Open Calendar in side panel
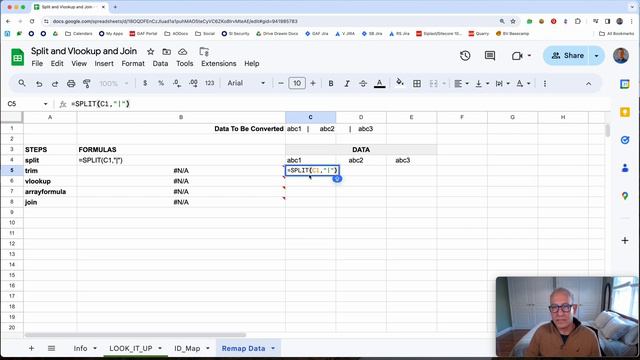Image resolution: width=640 pixels, height=360 pixels. click(625, 84)
